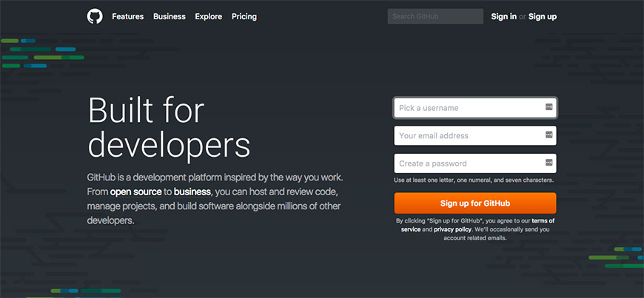Focus the 'Create a password' field

(x=466, y=163)
